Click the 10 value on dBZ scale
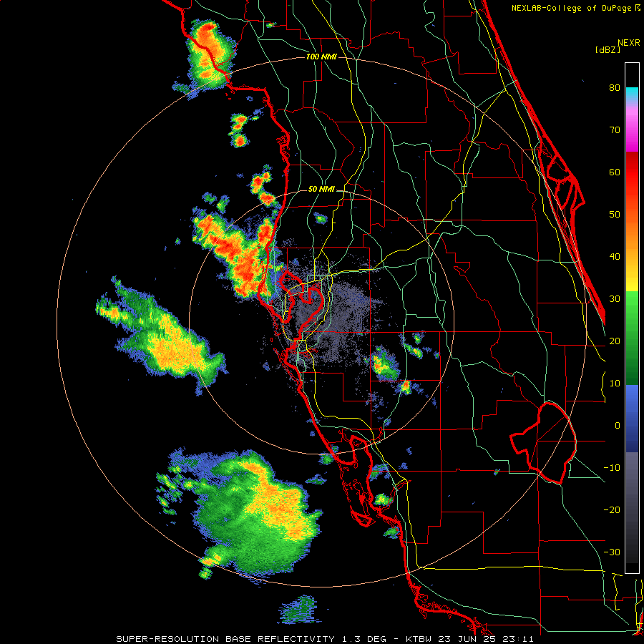Image resolution: width=644 pixels, height=644 pixels. [x=615, y=384]
